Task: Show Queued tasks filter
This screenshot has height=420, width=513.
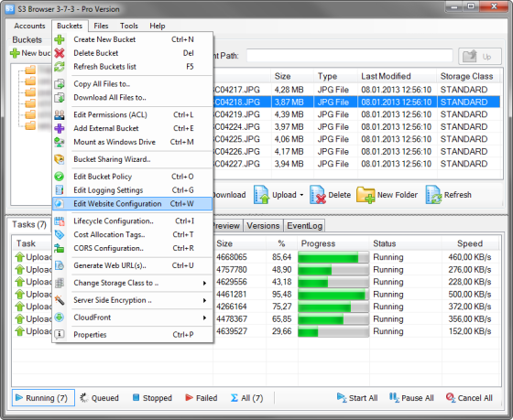Action: [100, 398]
